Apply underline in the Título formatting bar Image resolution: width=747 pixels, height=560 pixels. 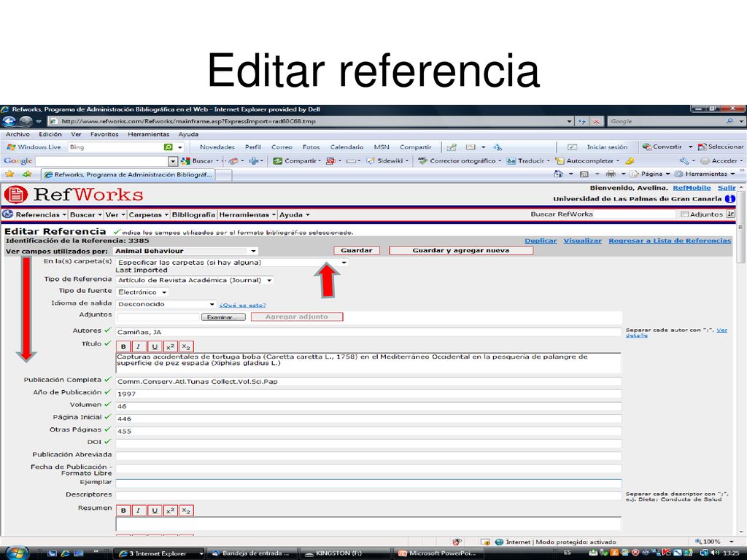(155, 346)
